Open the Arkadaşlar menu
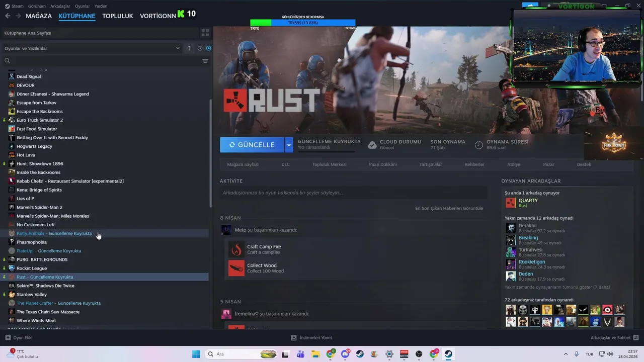644x362 pixels. pos(60,6)
